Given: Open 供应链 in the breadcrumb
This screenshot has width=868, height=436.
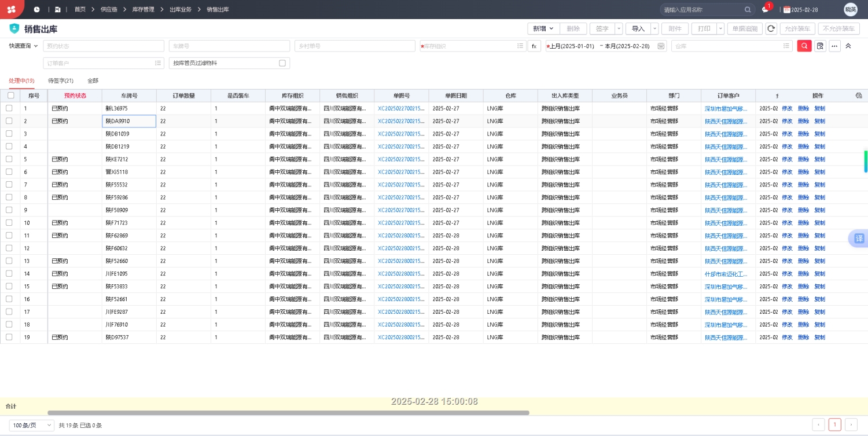Looking at the screenshot, I should coord(109,10).
